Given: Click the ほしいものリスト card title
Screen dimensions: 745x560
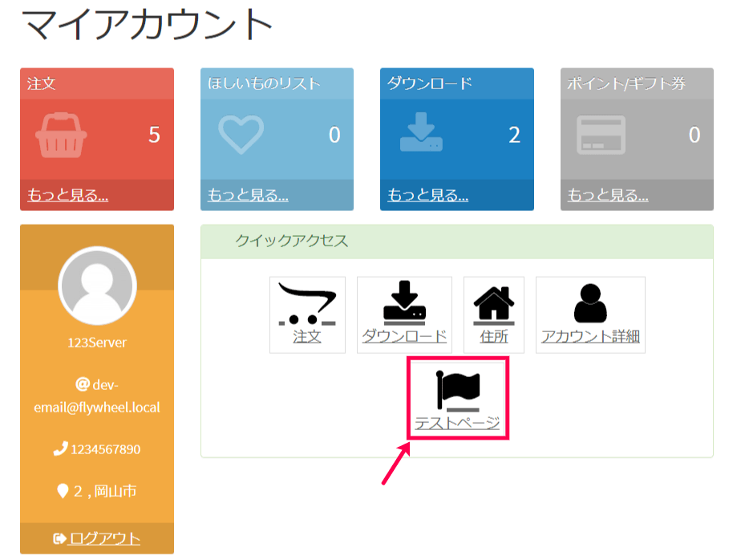Looking at the screenshot, I should coord(264,83).
